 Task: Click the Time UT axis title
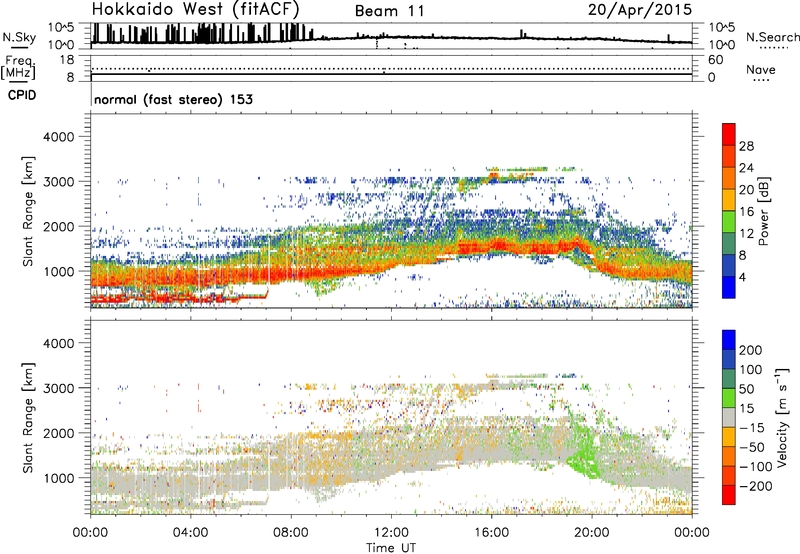[x=391, y=548]
